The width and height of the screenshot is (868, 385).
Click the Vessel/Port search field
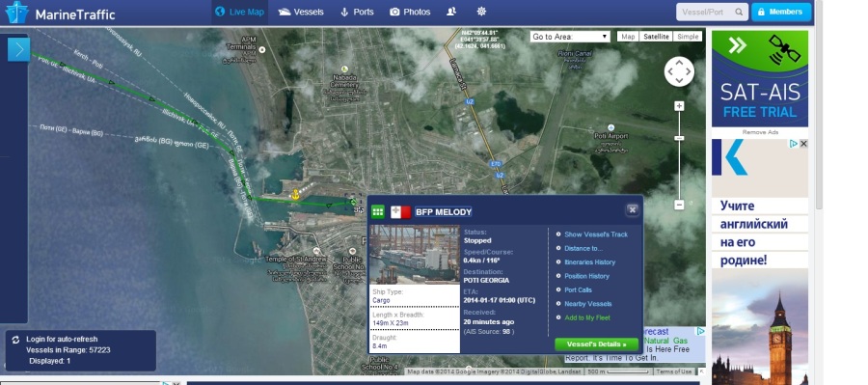(712, 12)
